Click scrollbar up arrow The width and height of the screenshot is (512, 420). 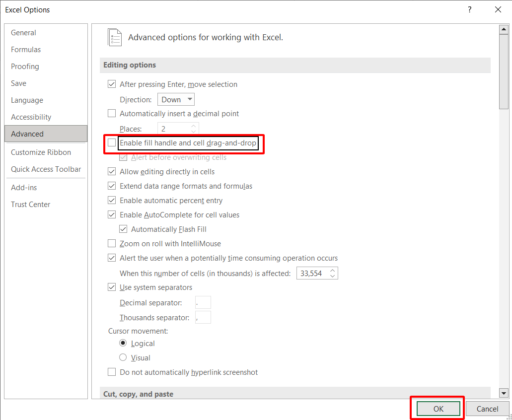click(504, 29)
